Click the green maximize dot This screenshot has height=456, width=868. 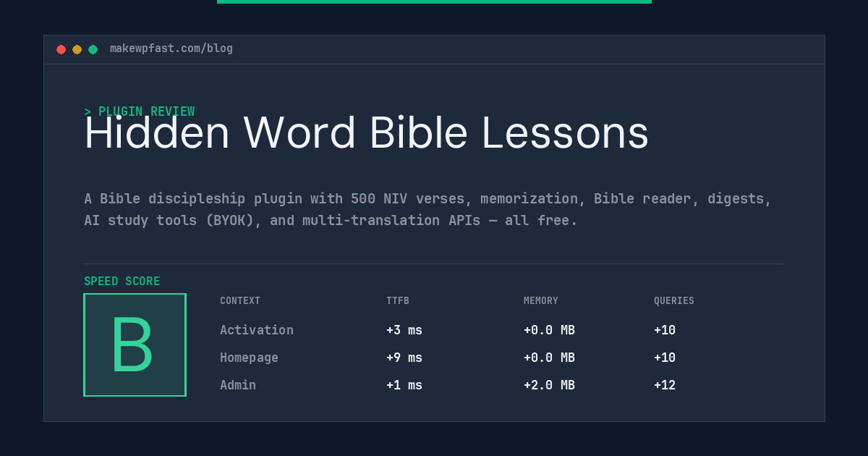pos(93,49)
